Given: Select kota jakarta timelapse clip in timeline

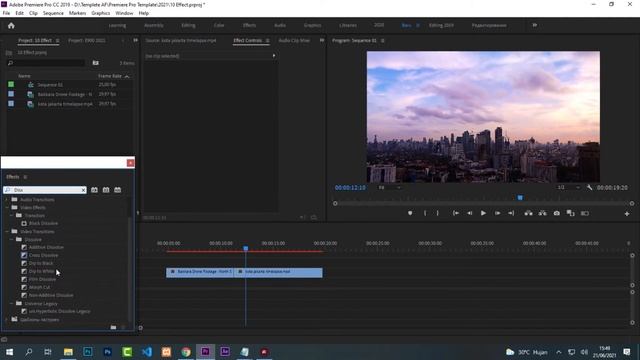Looking at the screenshot, I should tap(278, 272).
